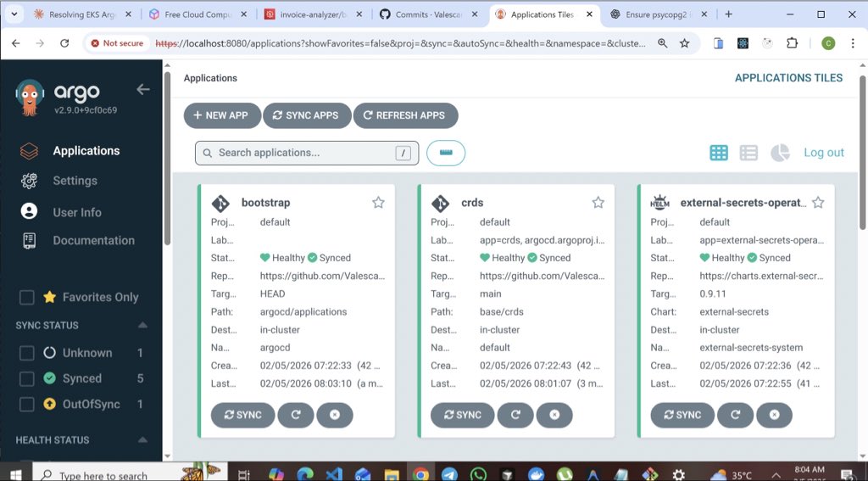Image resolution: width=868 pixels, height=481 pixels.
Task: Click the Documentation book icon
Action: click(29, 241)
